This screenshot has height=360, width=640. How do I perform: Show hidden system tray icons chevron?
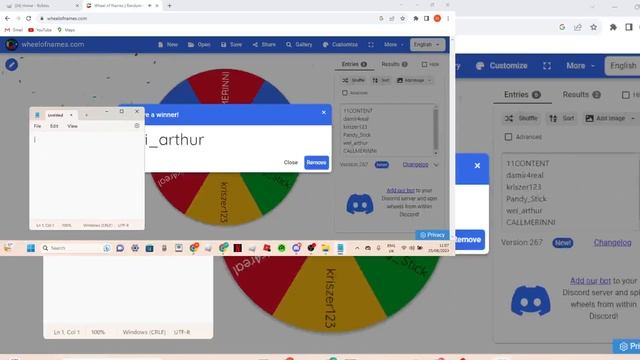(357, 248)
